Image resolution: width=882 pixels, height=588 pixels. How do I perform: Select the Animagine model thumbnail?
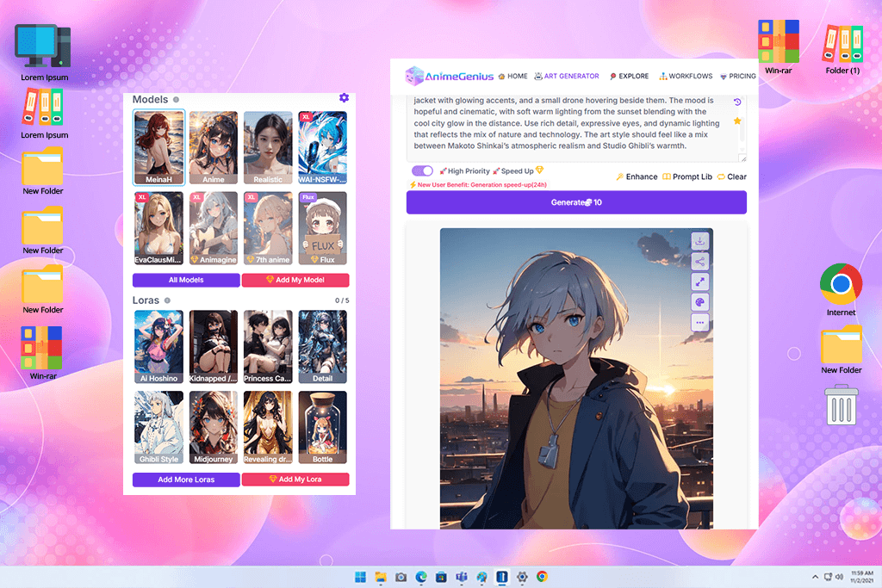tap(214, 228)
